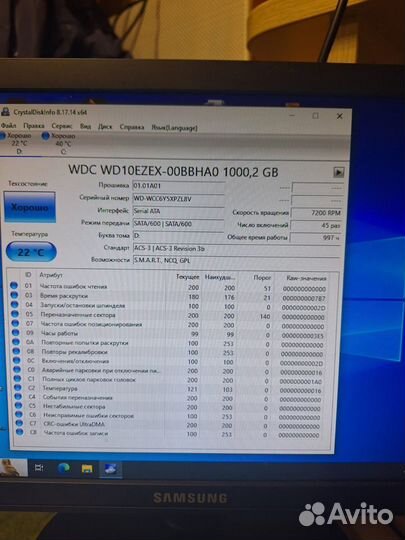This screenshot has height=540, width=405.
Task: Click the Порог column header
Action: (x=262, y=278)
